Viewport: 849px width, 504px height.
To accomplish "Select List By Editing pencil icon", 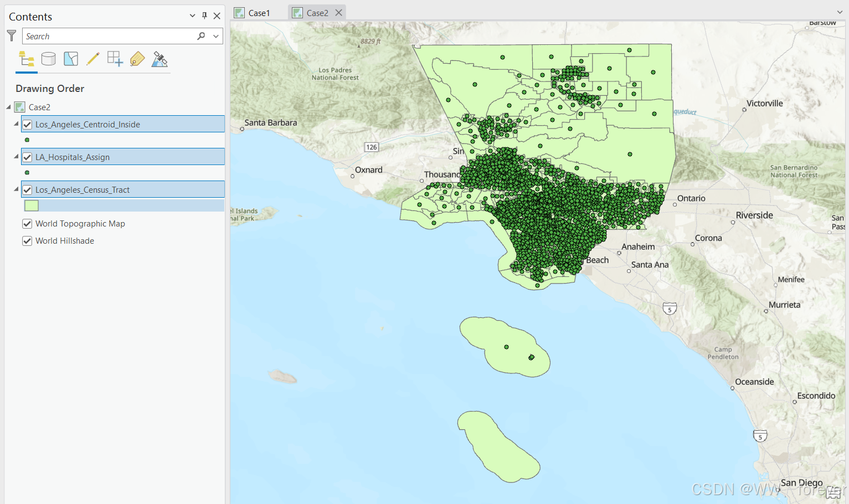I will [93, 59].
